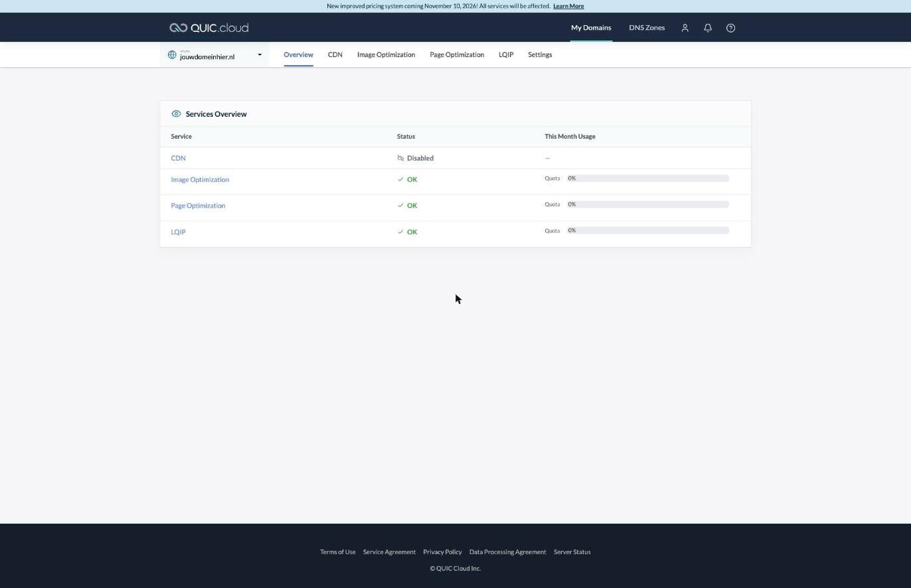Open Data Processing Agreement footer link
Screen dimensions: 911x588
(x=507, y=552)
